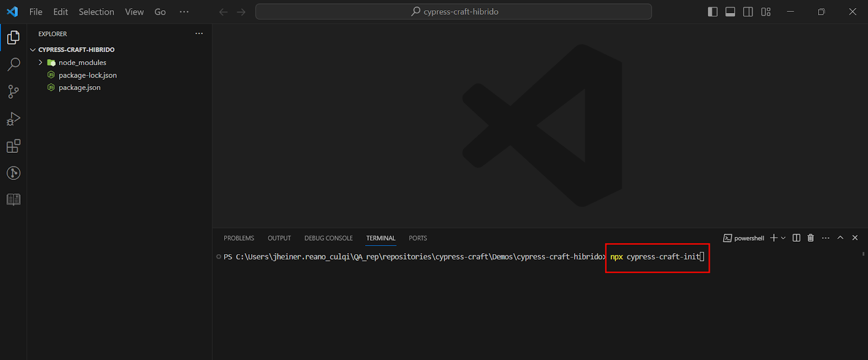The image size is (868, 360).
Task: Restore down the VS Code window
Action: tap(821, 11)
